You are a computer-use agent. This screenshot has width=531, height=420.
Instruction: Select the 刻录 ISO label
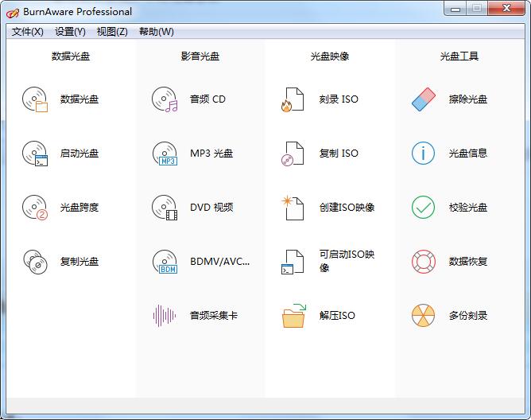(x=339, y=99)
